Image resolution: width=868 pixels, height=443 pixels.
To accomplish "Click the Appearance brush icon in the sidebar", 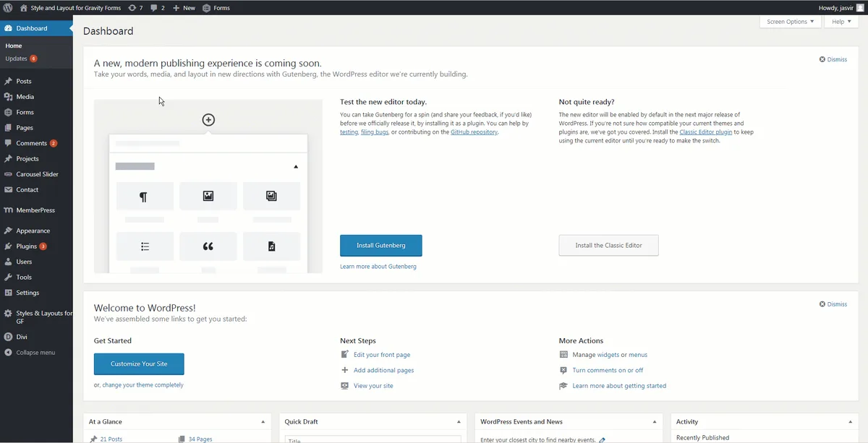I will pos(8,231).
